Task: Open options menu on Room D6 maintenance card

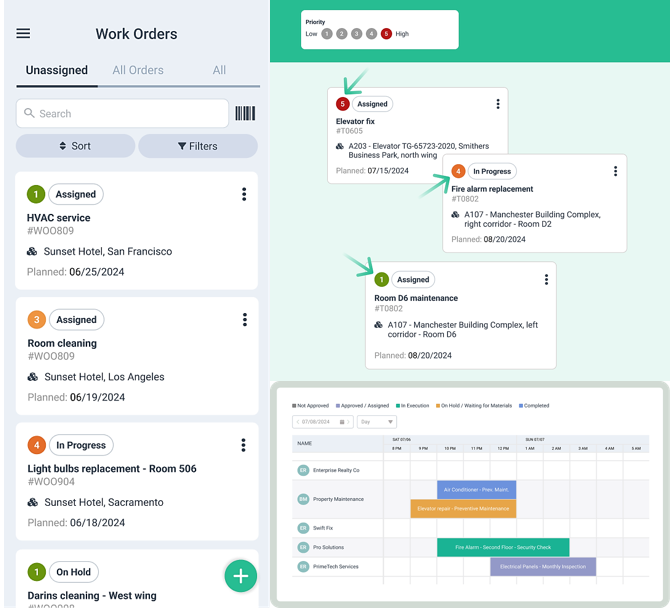Action: click(x=546, y=280)
